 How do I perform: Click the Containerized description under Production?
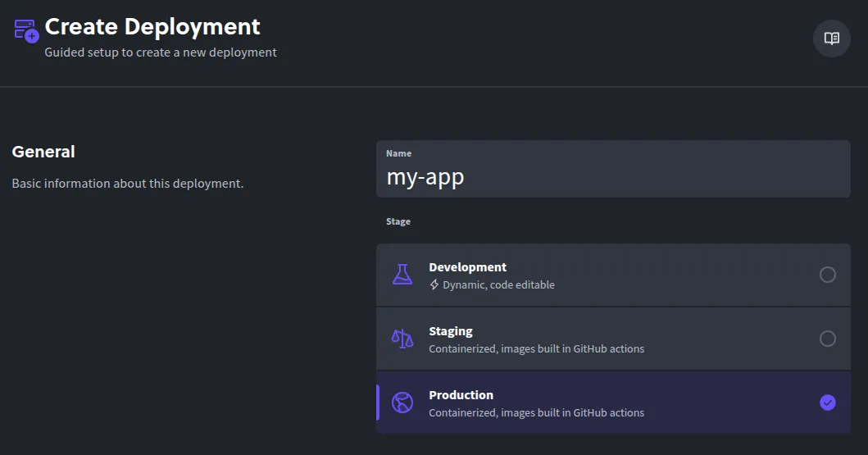[x=536, y=413]
